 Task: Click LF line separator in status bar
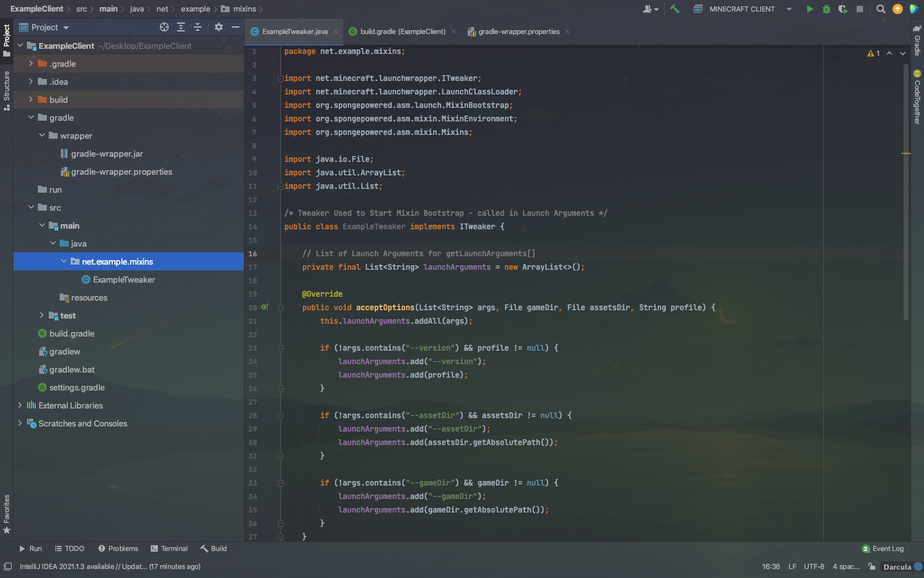792,566
